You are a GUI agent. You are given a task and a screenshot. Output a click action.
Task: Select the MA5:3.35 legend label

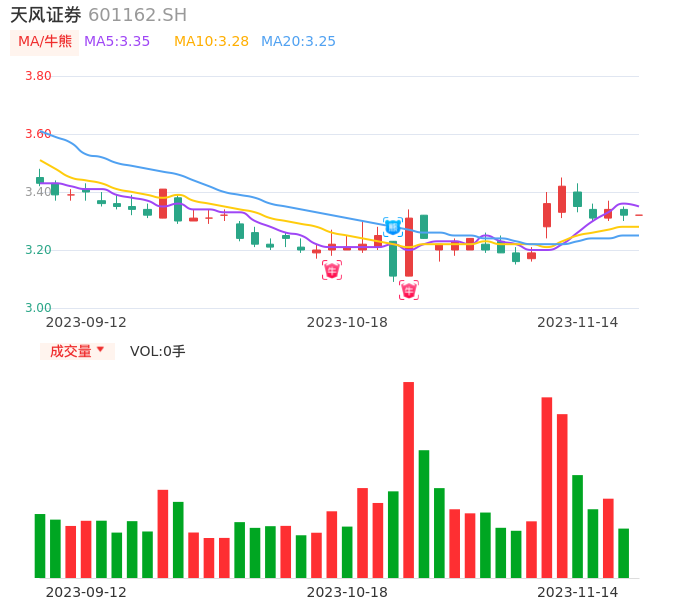(x=117, y=42)
